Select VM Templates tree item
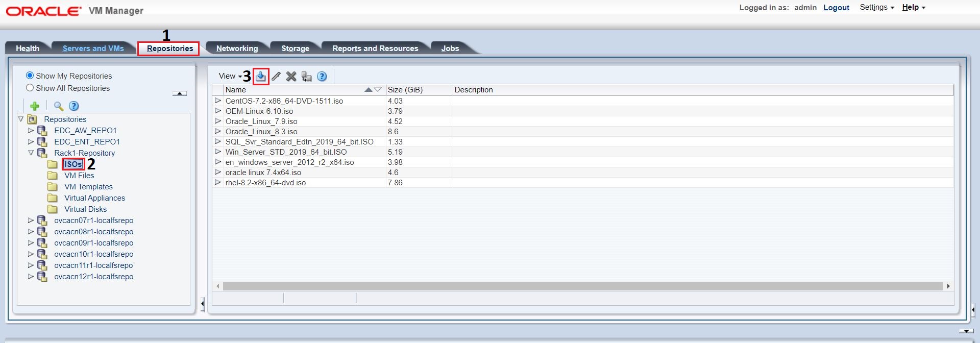 coord(88,187)
